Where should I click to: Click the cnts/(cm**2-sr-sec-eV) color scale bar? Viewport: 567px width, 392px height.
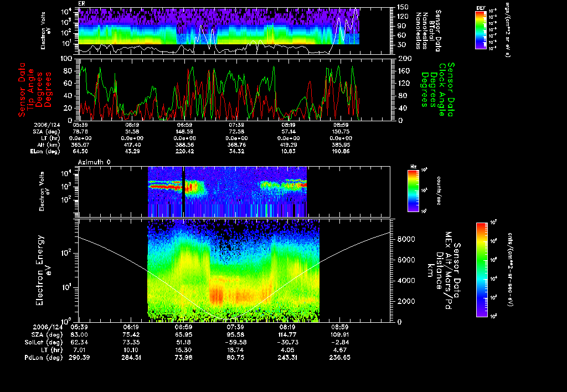coord(482,270)
